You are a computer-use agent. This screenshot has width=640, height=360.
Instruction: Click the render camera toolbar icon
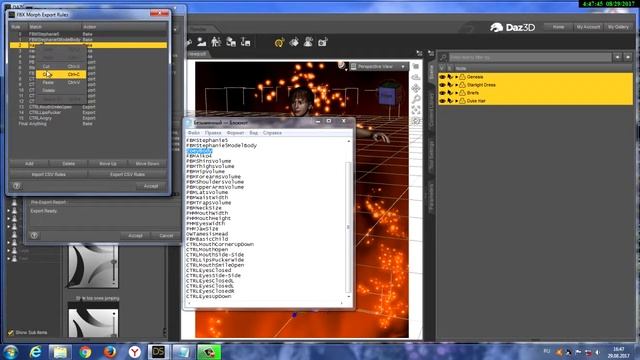coord(322,42)
